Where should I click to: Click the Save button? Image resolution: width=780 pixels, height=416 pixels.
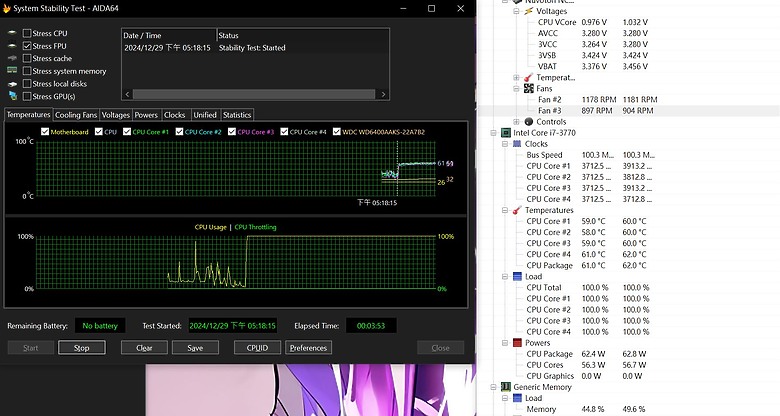click(195, 348)
